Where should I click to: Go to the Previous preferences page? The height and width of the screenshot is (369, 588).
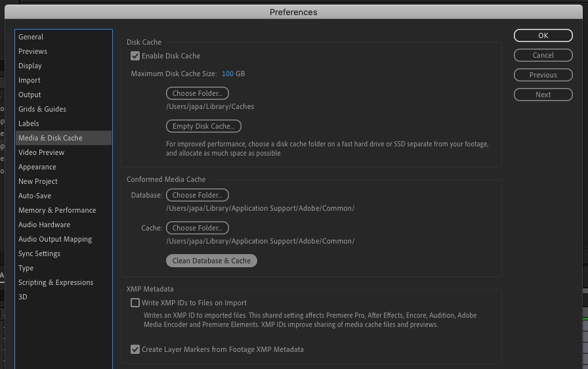click(543, 75)
